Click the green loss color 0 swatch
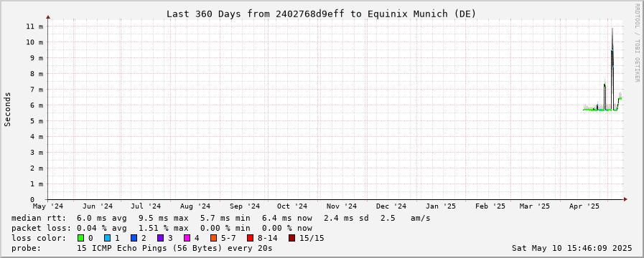 (81, 238)
